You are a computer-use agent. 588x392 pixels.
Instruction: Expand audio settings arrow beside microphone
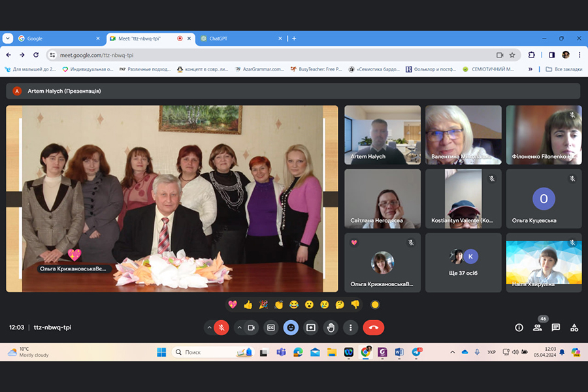point(209,327)
